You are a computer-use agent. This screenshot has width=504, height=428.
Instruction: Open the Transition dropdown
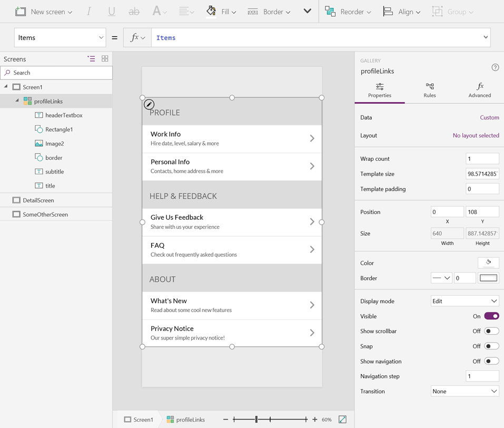point(465,391)
